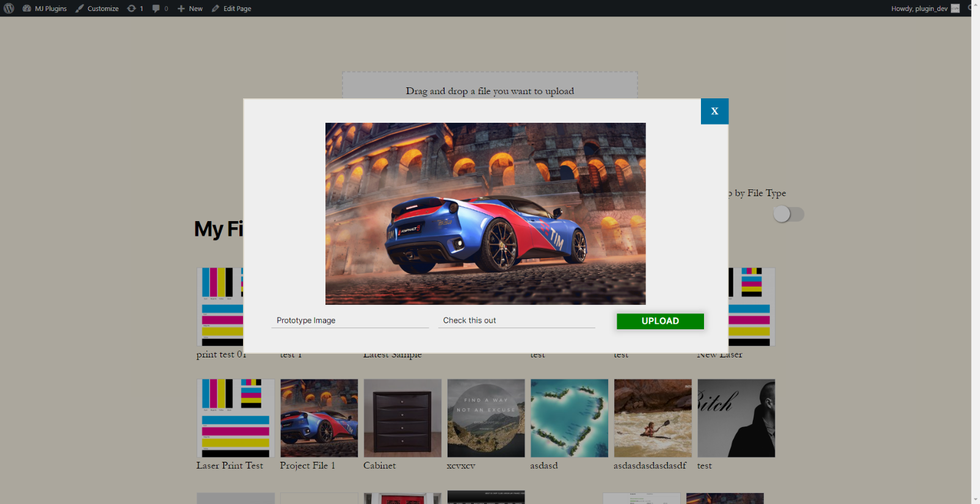Click the sports car preview image

click(485, 214)
